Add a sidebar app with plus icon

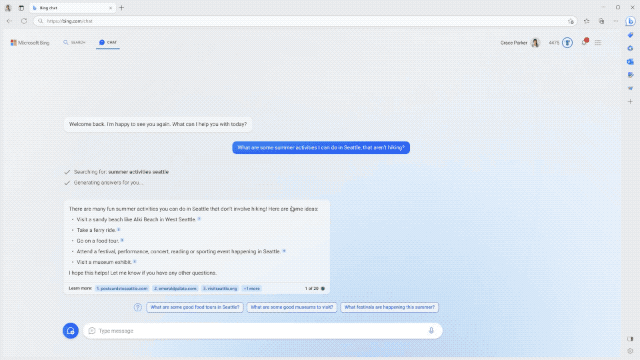click(x=630, y=101)
